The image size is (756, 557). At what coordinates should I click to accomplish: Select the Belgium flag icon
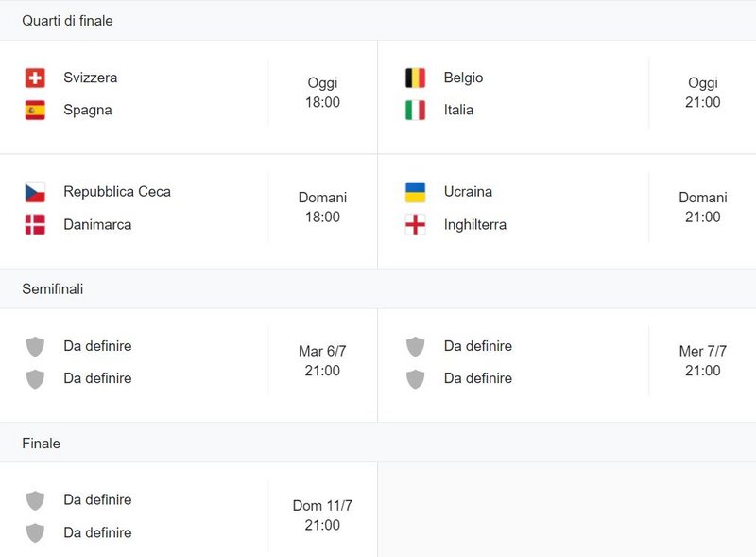point(415,78)
